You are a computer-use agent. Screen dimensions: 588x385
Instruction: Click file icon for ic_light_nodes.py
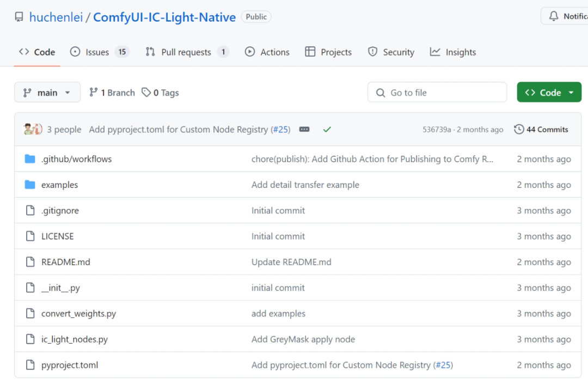(30, 339)
